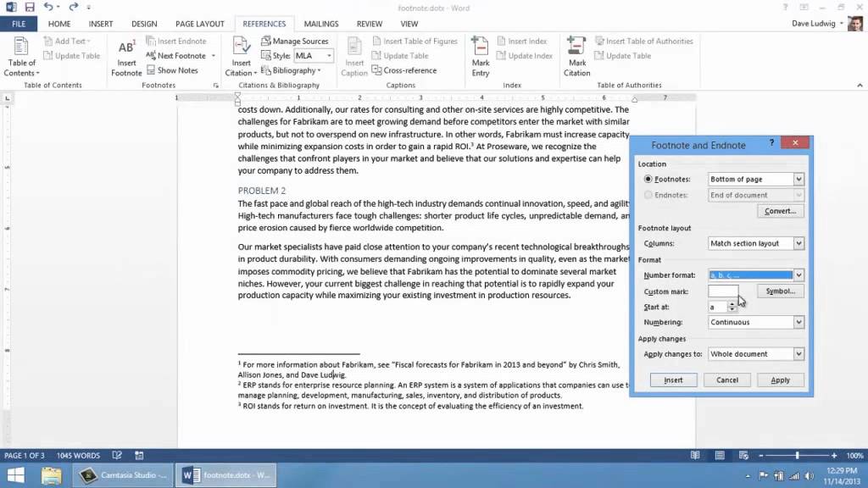Click the Start at spinner arrows
This screenshot has height=488, width=868.
(732, 307)
